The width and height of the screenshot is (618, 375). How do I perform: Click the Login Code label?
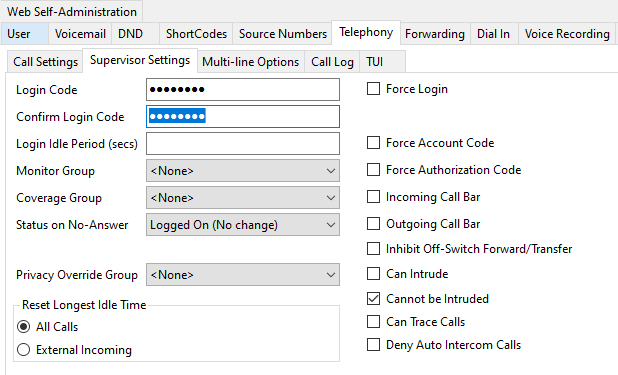click(x=47, y=90)
